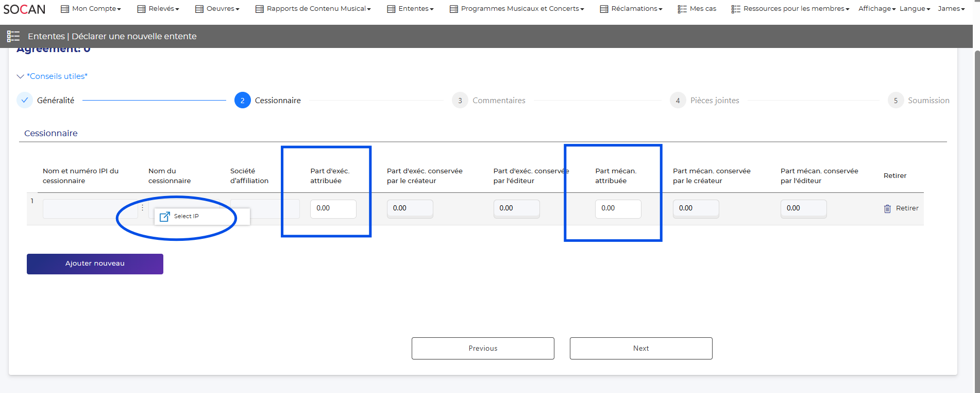Click step 3 Commentaires circle

(460, 101)
